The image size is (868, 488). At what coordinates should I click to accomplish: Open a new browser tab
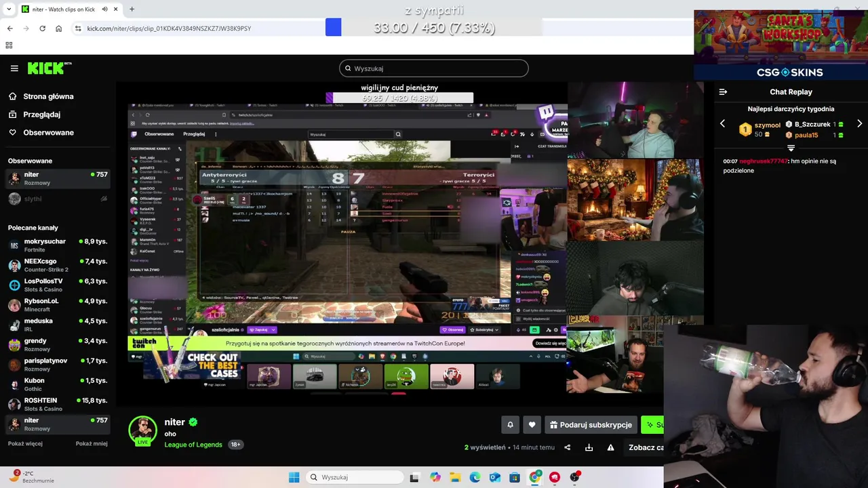[132, 9]
